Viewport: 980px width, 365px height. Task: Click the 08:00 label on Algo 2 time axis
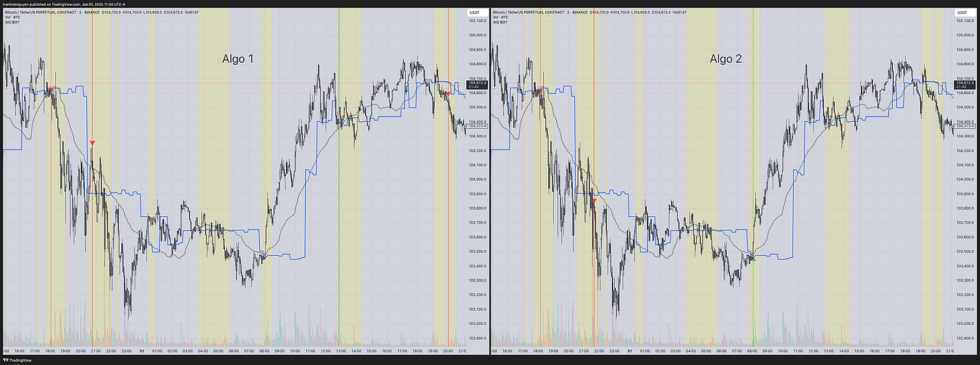[752, 351]
